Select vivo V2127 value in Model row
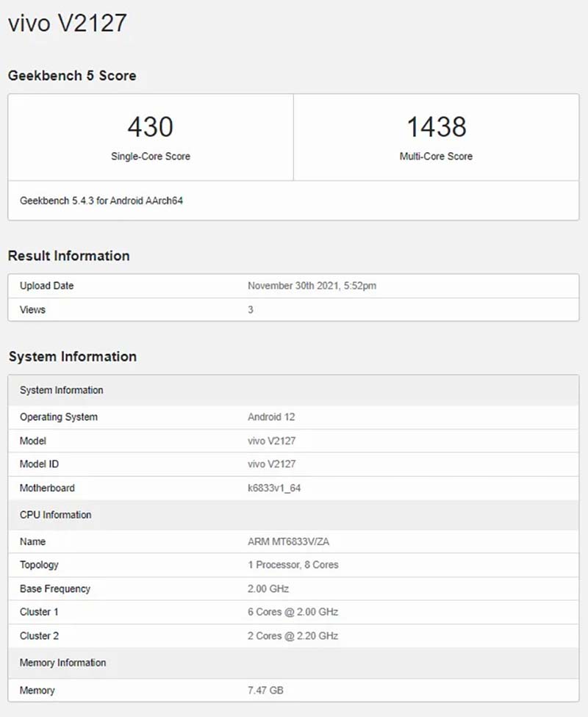 click(x=272, y=441)
